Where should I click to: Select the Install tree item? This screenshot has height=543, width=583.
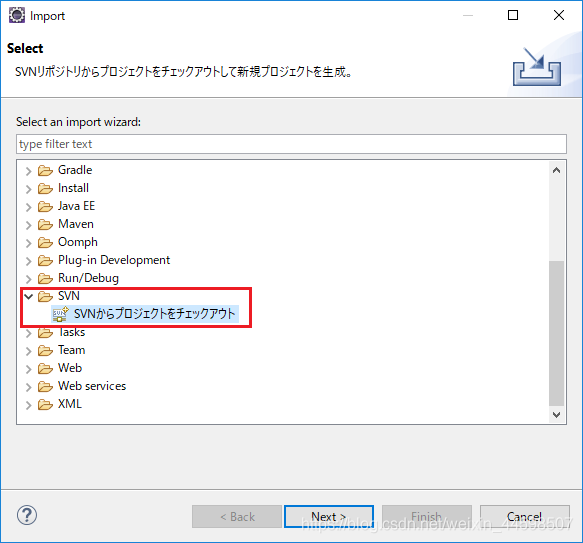73,188
